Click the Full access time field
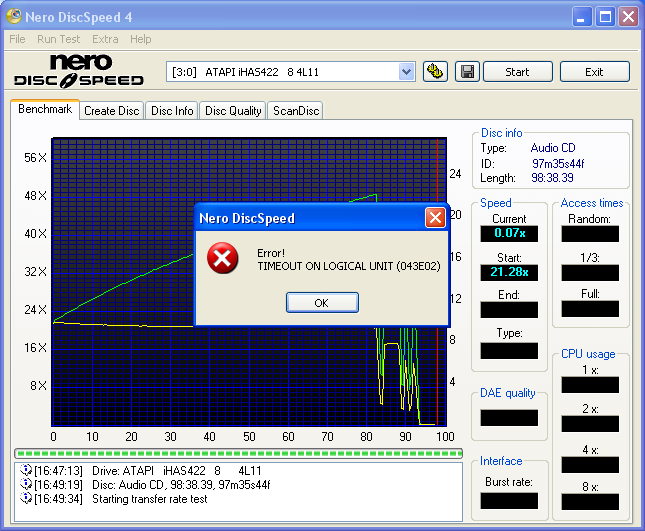Image resolution: width=645 pixels, height=531 pixels. [x=590, y=309]
